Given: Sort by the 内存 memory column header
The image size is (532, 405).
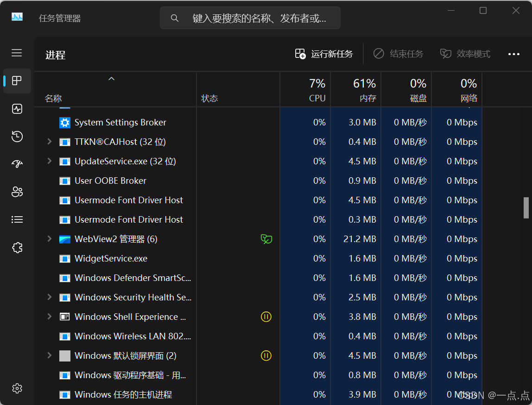Looking at the screenshot, I should (x=355, y=90).
